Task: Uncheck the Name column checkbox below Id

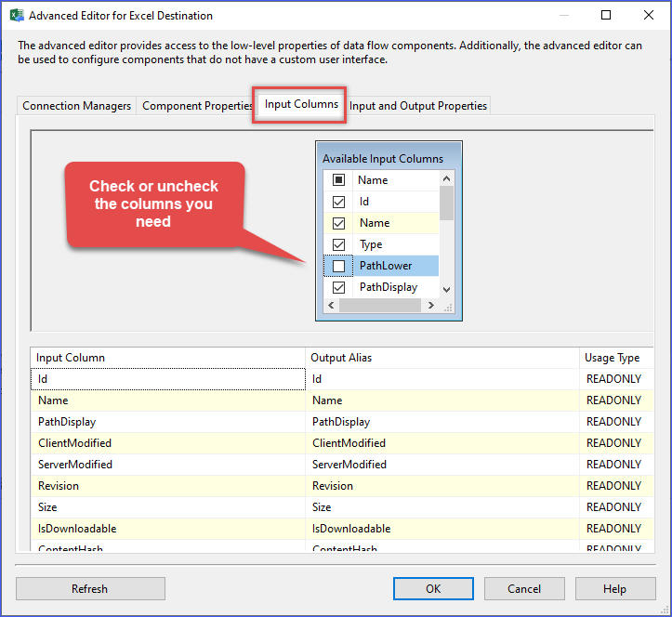Action: pyautogui.click(x=338, y=223)
